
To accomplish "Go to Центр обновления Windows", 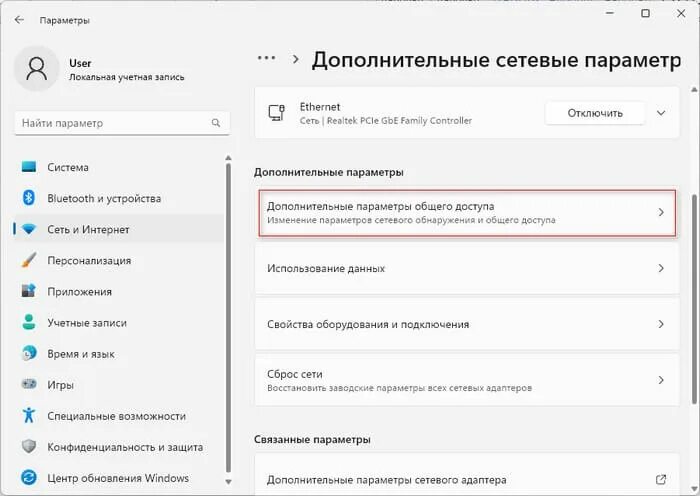I will pos(119,478).
